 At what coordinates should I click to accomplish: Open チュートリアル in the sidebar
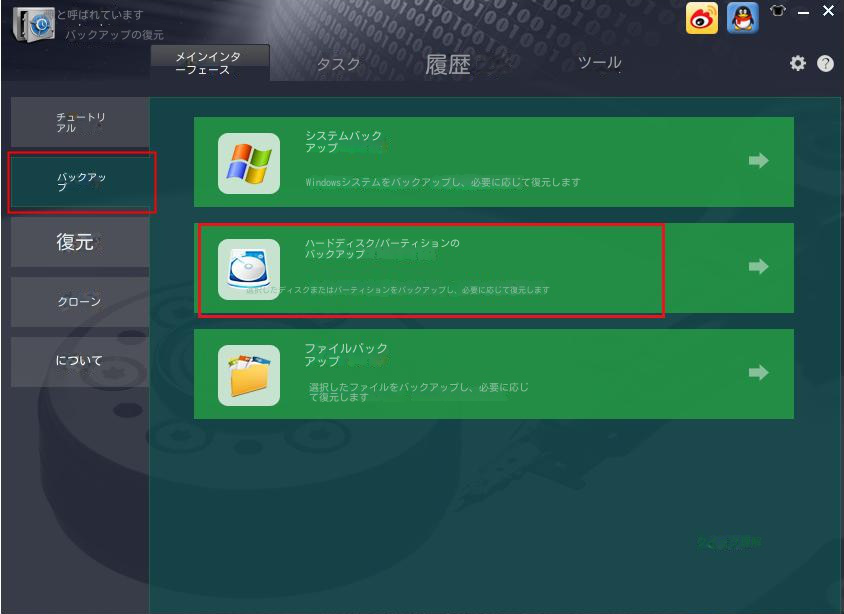[x=80, y=122]
